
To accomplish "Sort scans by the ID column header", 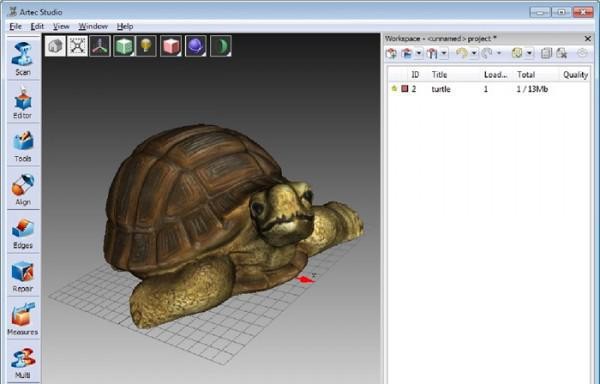I will pos(415,75).
